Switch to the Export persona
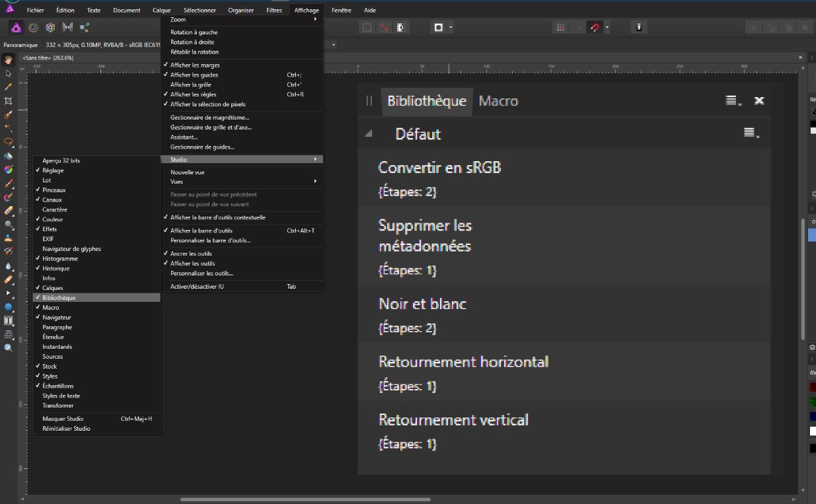816x504 pixels. point(85,27)
